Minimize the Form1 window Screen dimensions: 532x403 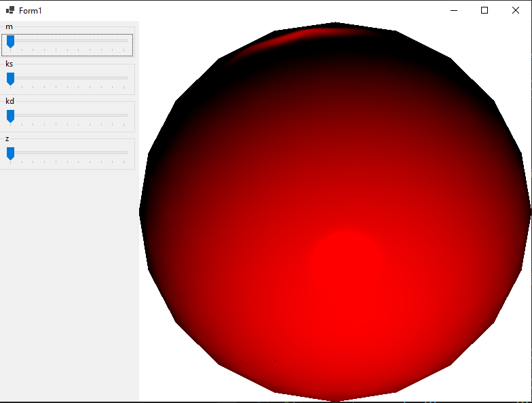(x=453, y=10)
